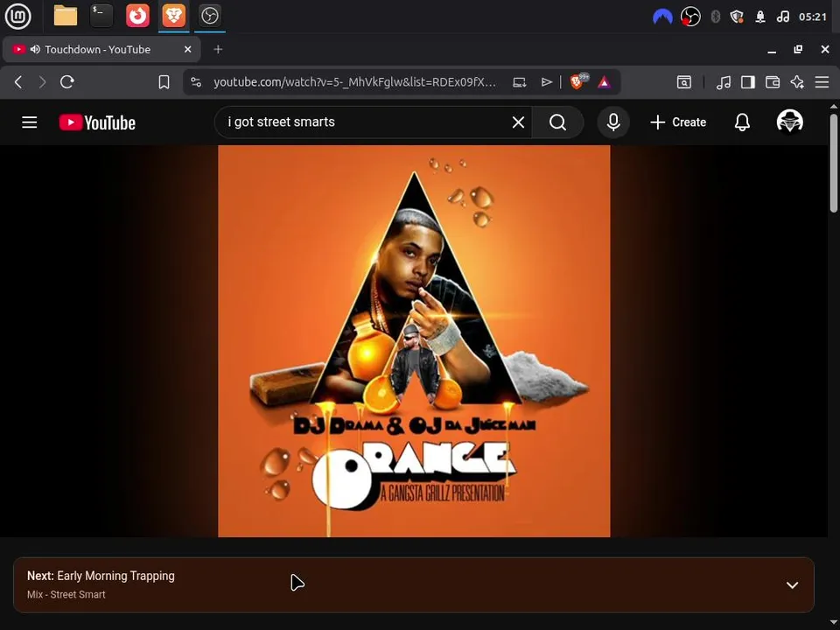Open the YouTube guide menu
Viewport: 840px width, 630px height.
pos(30,122)
